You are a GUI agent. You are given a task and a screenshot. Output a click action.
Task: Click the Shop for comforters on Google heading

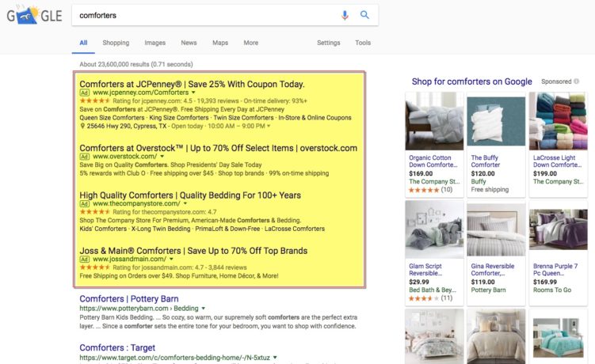click(471, 82)
